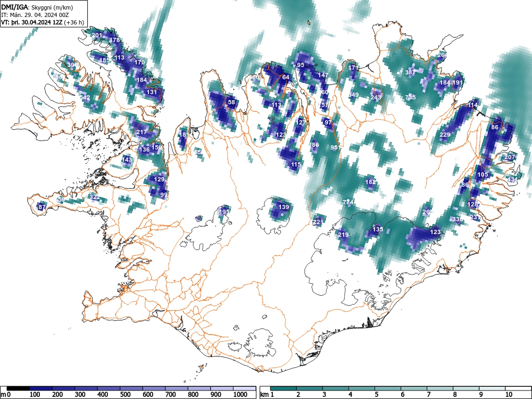Click the '115' visibility value
The width and height of the screenshot is (532, 399).
(x=296, y=164)
